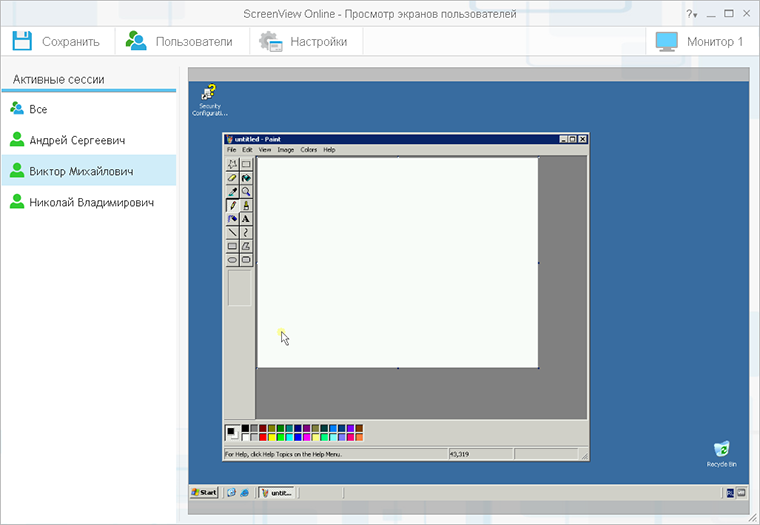Select the Magnifier tool in Paint

(246, 191)
